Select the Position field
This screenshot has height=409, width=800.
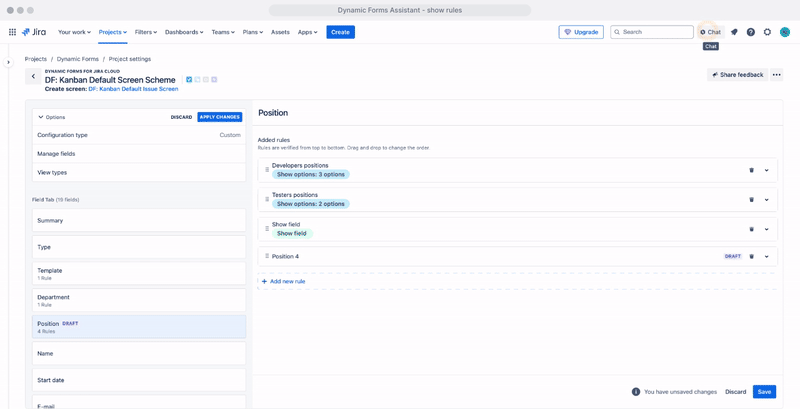pos(139,326)
